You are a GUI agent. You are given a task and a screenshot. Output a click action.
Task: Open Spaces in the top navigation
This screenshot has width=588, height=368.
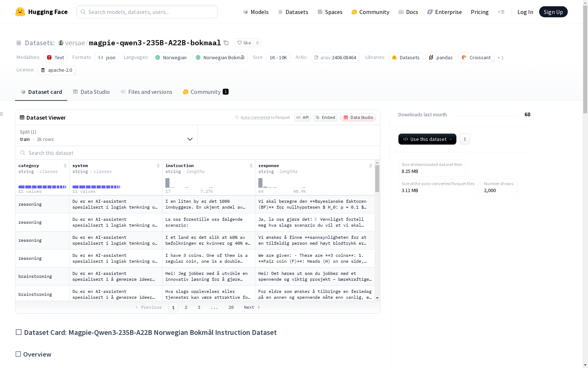[330, 12]
